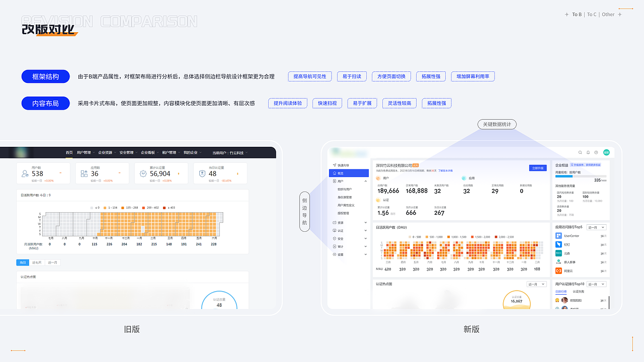Open the 了解版本详情 link
644x362 pixels.
[445, 170]
